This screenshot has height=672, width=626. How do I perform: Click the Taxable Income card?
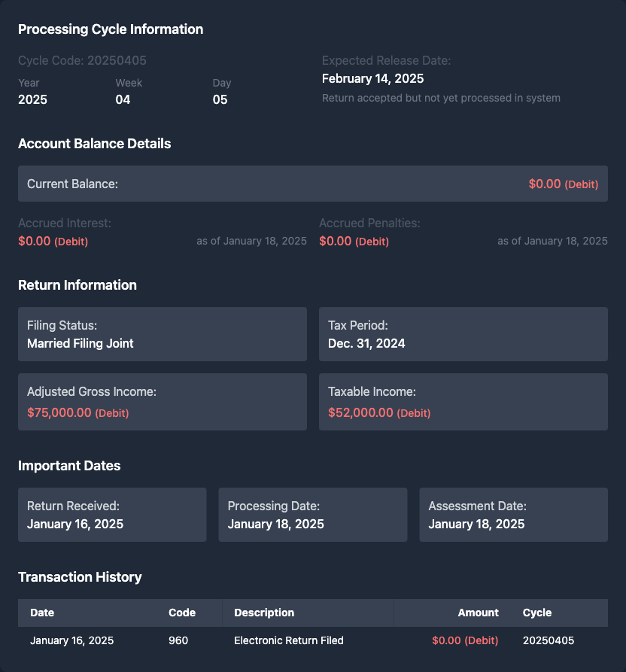pos(463,402)
